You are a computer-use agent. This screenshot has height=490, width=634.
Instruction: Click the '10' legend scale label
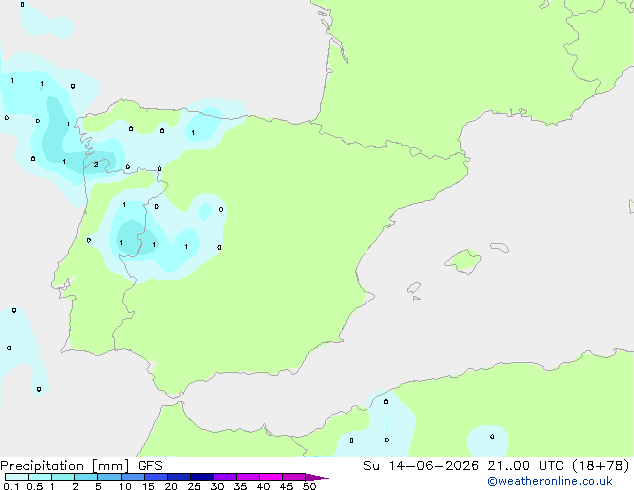[125, 486]
